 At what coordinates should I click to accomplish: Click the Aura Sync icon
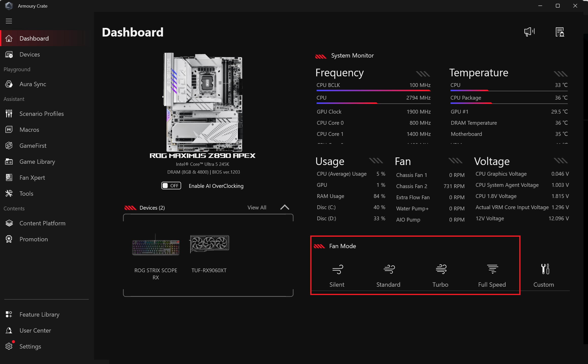point(9,84)
